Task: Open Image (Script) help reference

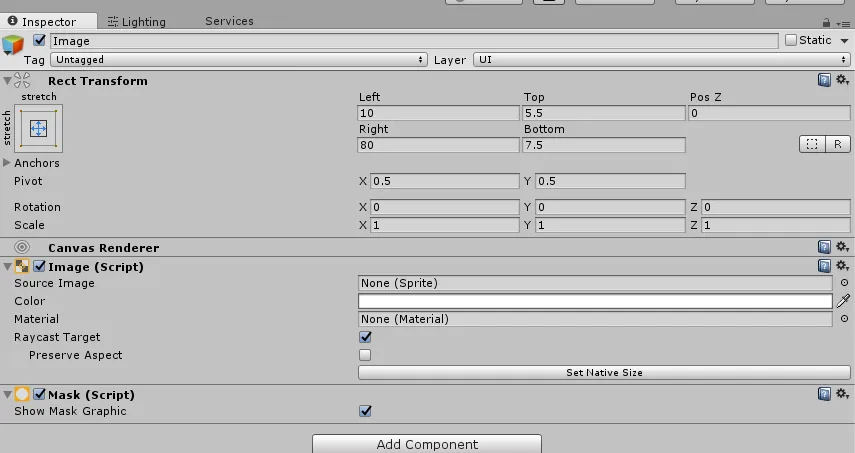Action: (x=824, y=266)
